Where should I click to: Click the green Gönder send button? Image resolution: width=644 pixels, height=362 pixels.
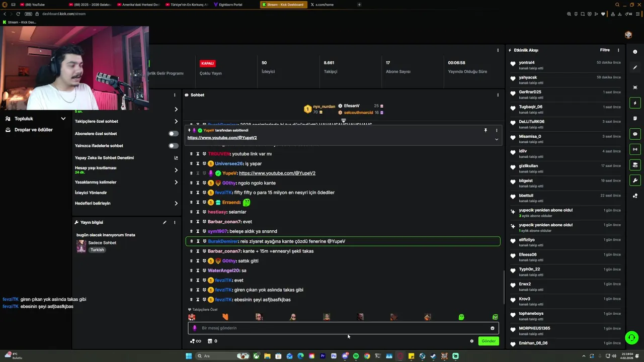click(489, 341)
